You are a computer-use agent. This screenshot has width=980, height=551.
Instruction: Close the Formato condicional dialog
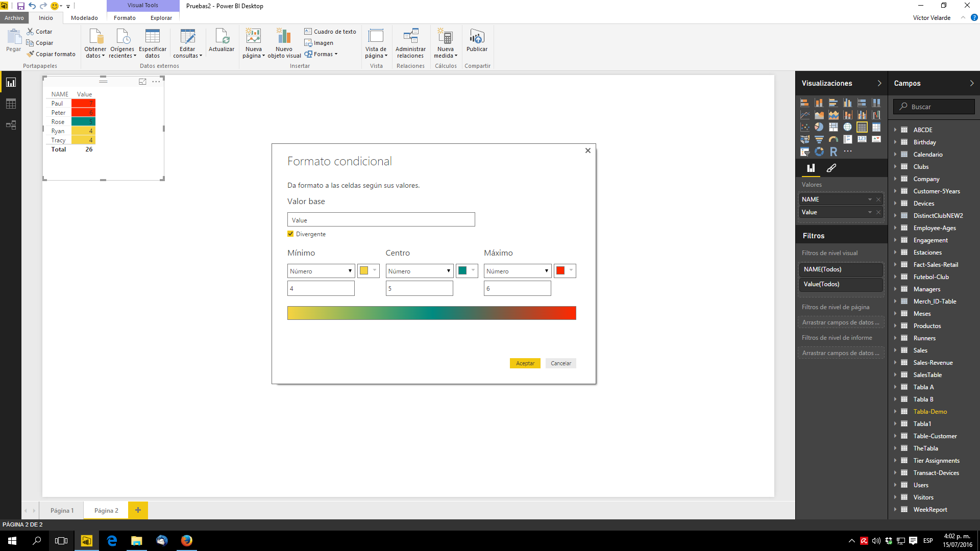[x=587, y=151]
